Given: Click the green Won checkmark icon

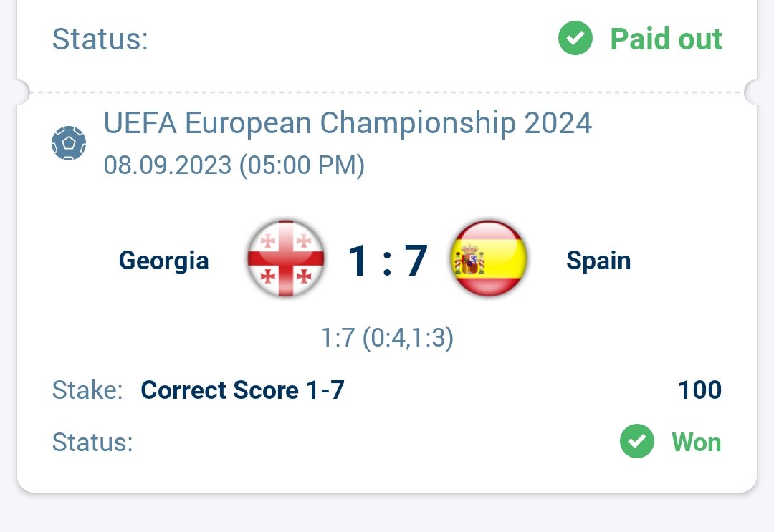Looking at the screenshot, I should (637, 441).
